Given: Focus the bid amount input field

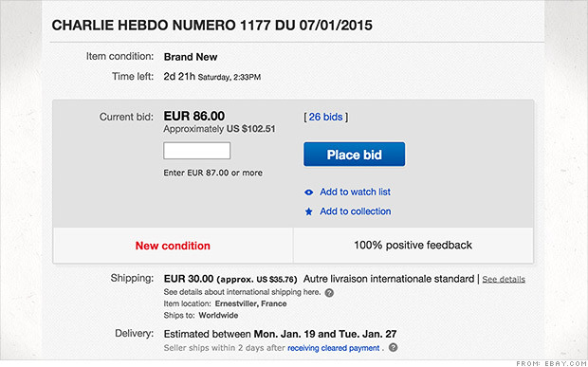Looking at the screenshot, I should point(197,151).
